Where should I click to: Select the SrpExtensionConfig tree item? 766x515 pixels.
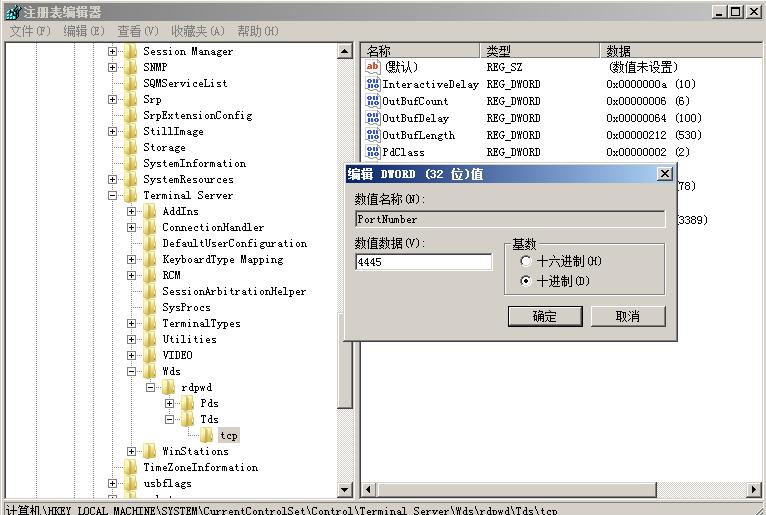pyautogui.click(x=198, y=116)
